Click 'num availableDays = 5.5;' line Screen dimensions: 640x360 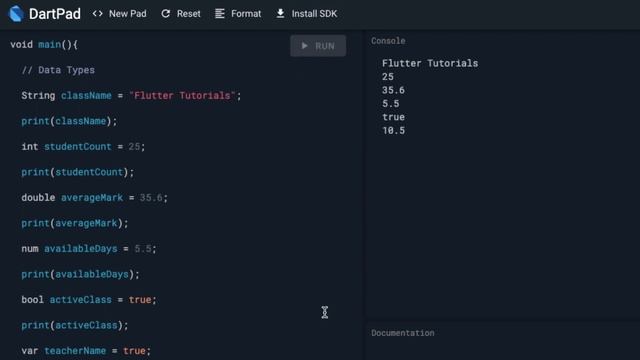(x=89, y=249)
